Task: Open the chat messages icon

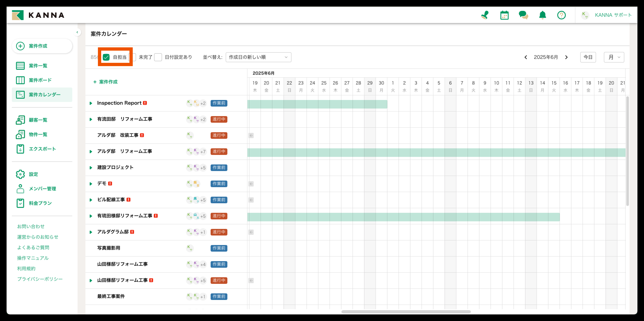Action: point(523,15)
